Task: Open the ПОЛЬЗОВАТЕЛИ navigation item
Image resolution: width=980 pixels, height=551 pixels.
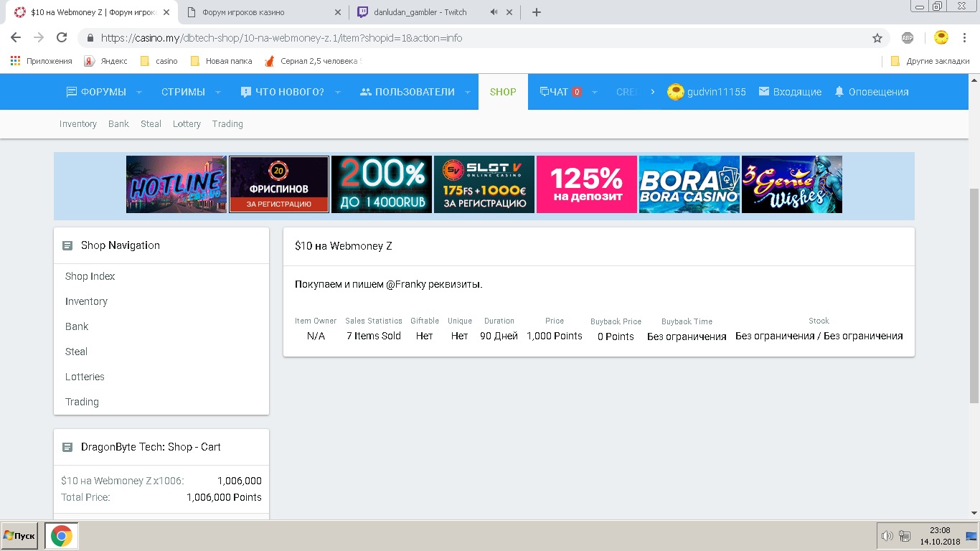Action: (407, 92)
